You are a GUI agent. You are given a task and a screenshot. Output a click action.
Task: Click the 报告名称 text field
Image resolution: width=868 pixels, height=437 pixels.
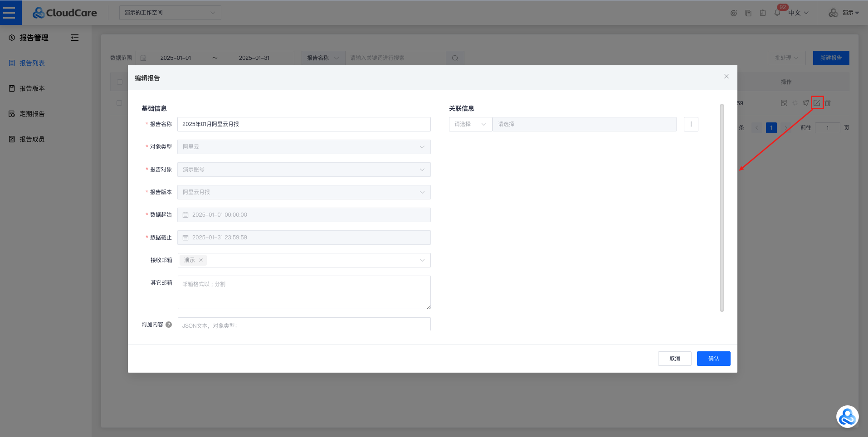pyautogui.click(x=304, y=124)
